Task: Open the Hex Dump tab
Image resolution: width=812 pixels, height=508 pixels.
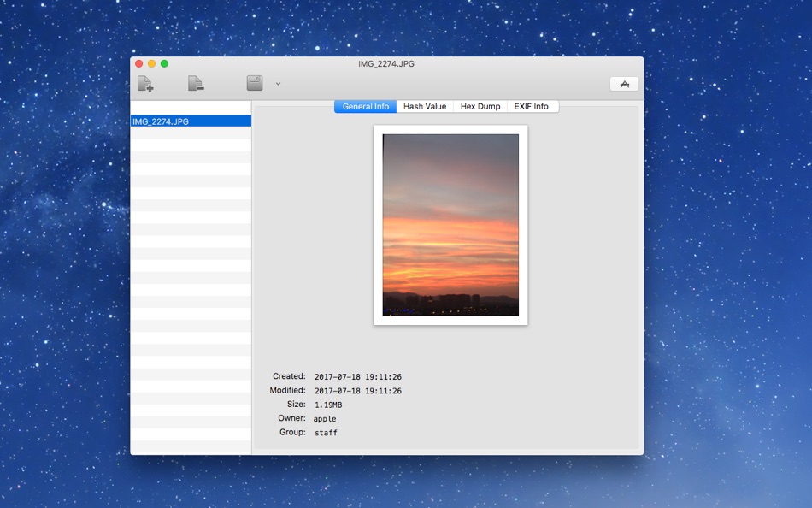Action: click(x=480, y=106)
